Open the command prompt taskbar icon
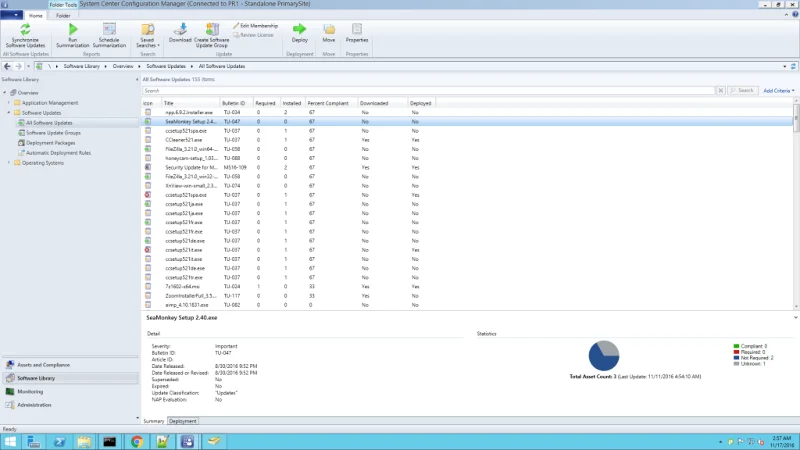800x450 pixels. click(x=110, y=441)
